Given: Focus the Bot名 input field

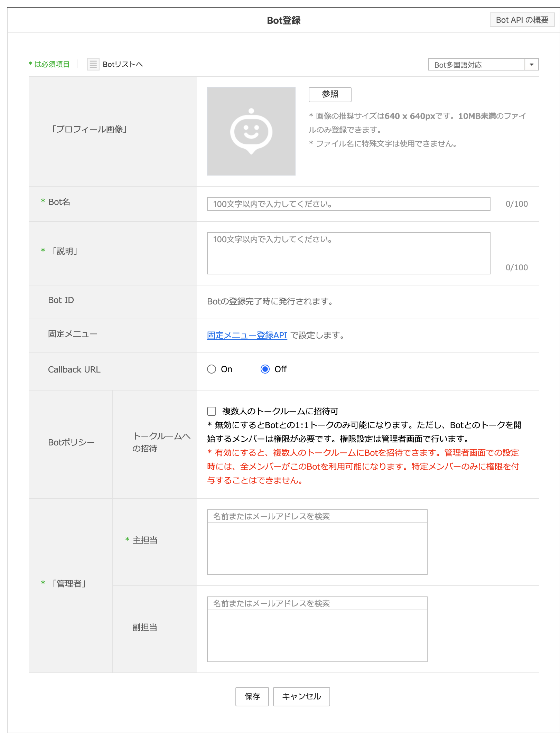Looking at the screenshot, I should point(348,204).
